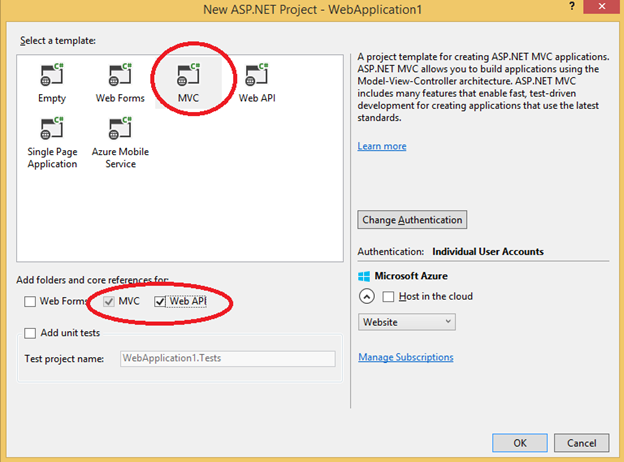Screen dimensions: 624x462
Task: Click the 'Microsoft Azure' heading text
Action: tap(411, 276)
